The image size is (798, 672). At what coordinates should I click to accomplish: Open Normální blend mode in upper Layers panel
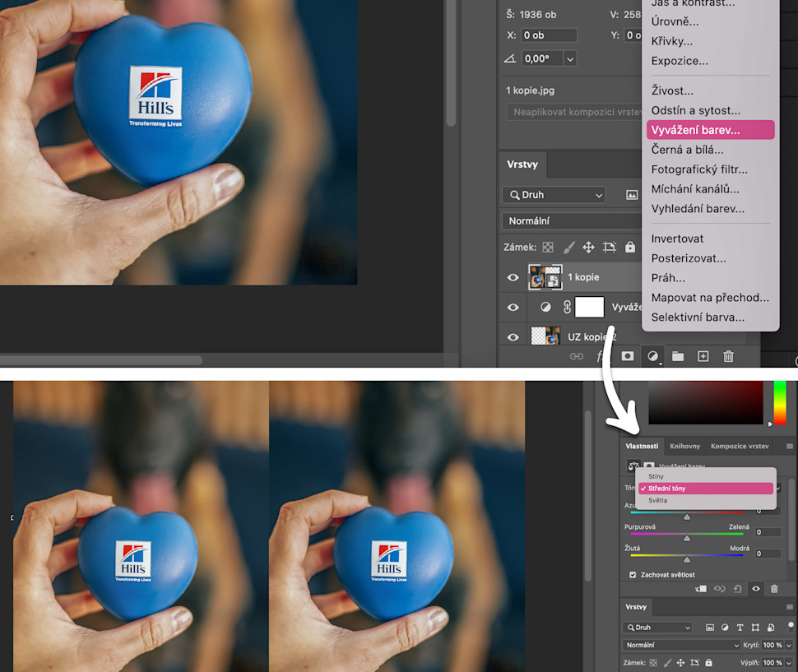click(572, 220)
